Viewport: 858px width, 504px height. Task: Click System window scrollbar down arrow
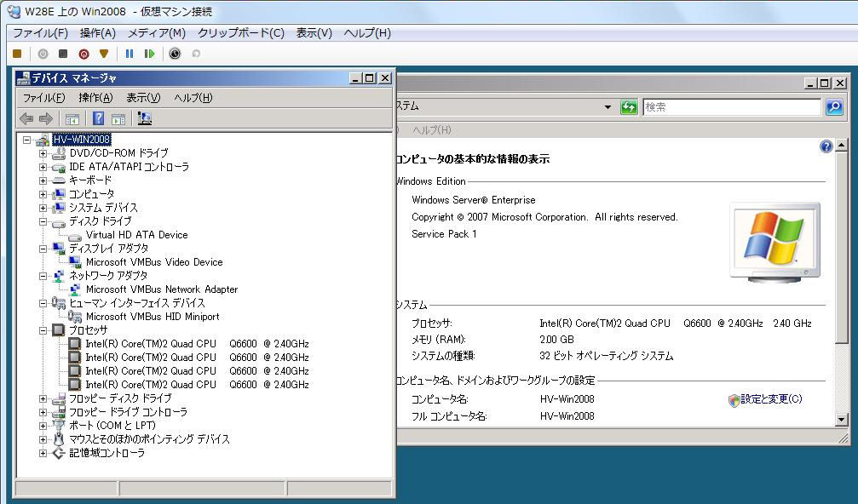[842, 419]
